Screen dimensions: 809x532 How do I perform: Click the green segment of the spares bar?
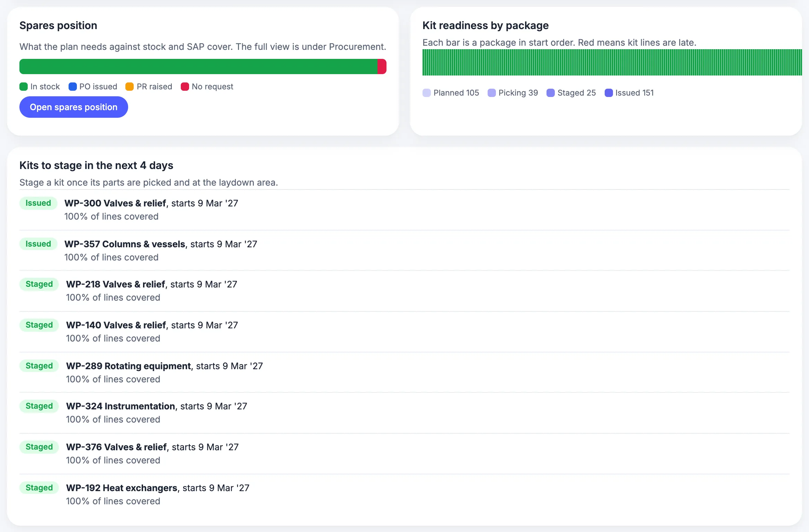[x=198, y=66]
